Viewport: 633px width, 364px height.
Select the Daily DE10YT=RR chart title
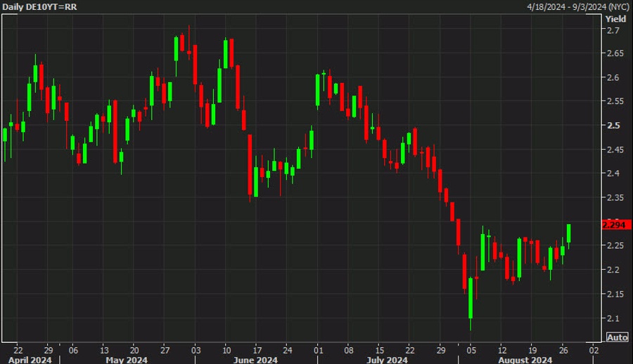click(41, 6)
